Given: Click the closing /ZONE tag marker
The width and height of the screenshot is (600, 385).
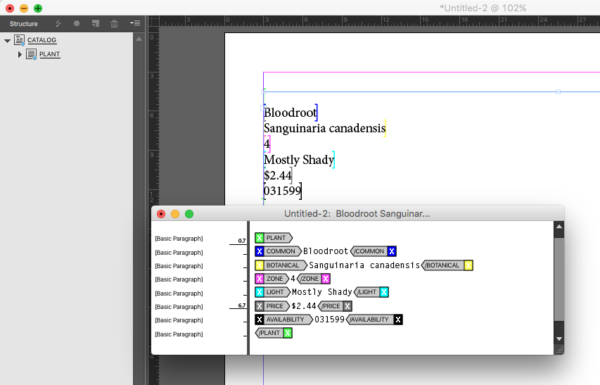Looking at the screenshot, I should [x=313, y=279].
